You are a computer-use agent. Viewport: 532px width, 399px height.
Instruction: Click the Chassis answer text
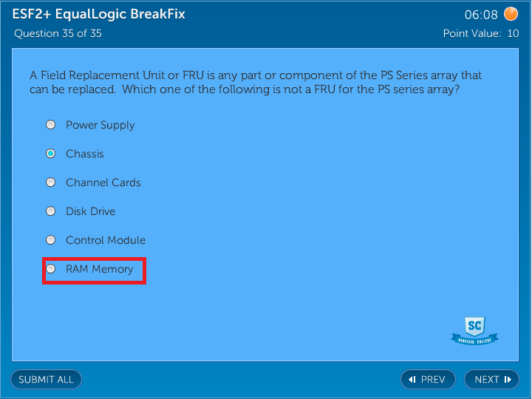click(85, 154)
